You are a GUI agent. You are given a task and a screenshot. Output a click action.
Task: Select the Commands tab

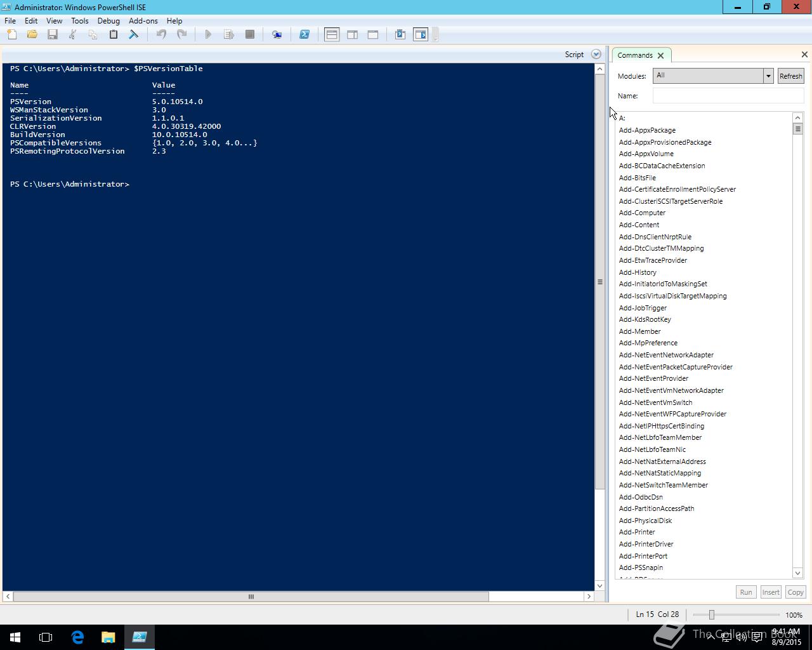point(635,55)
